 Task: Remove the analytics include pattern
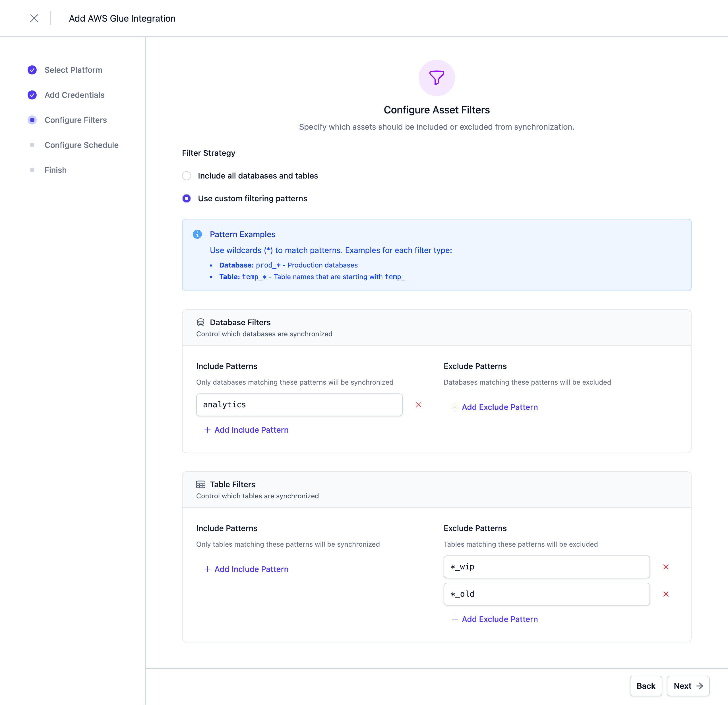[418, 405]
